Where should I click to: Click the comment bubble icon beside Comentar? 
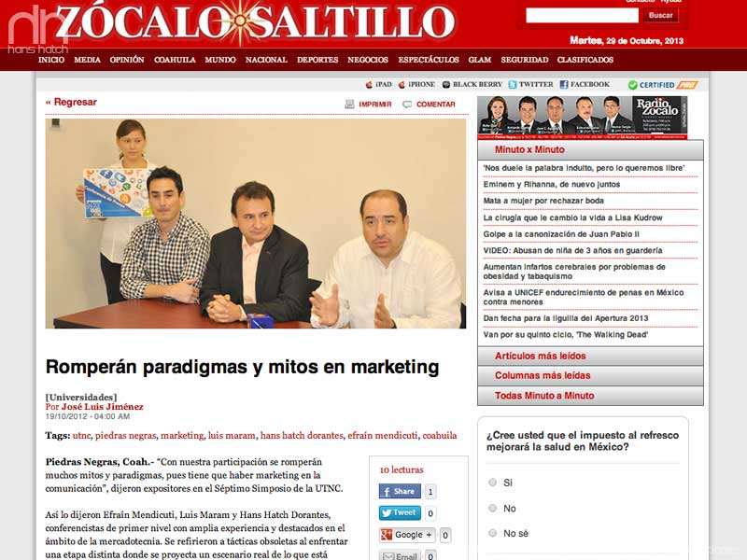click(407, 105)
